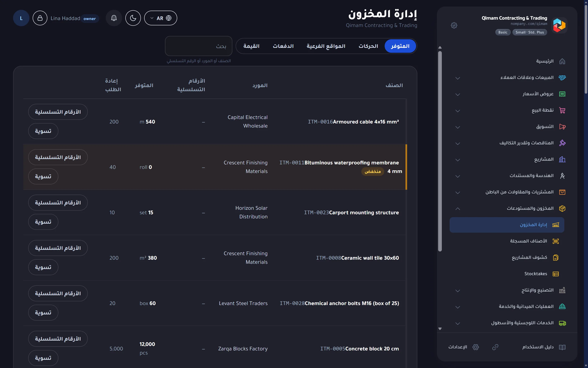Viewport: 588px width, 368px height.
Task: Click the نقطة البيع cart icon
Action: [x=562, y=110]
